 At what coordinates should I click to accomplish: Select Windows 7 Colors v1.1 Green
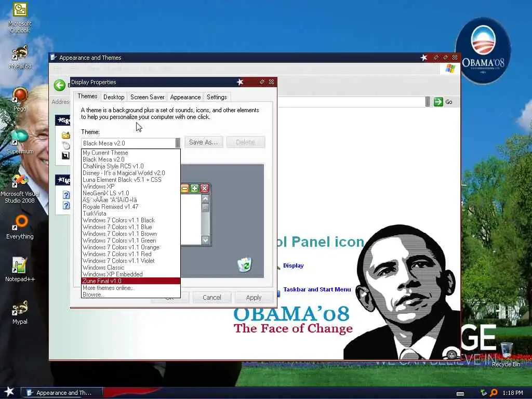pyautogui.click(x=130, y=241)
